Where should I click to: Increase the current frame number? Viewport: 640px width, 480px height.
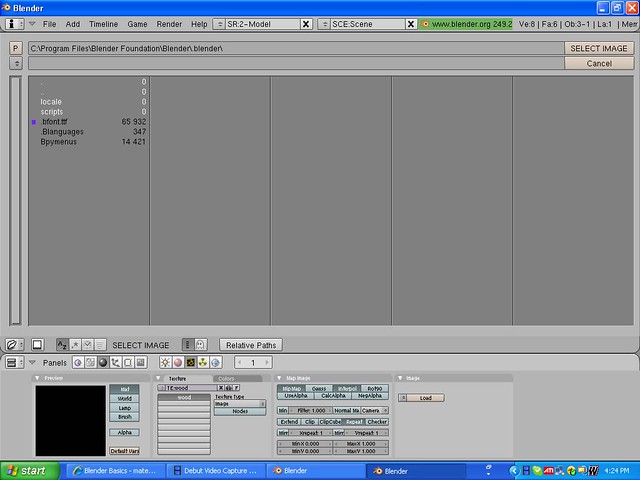click(x=267, y=362)
